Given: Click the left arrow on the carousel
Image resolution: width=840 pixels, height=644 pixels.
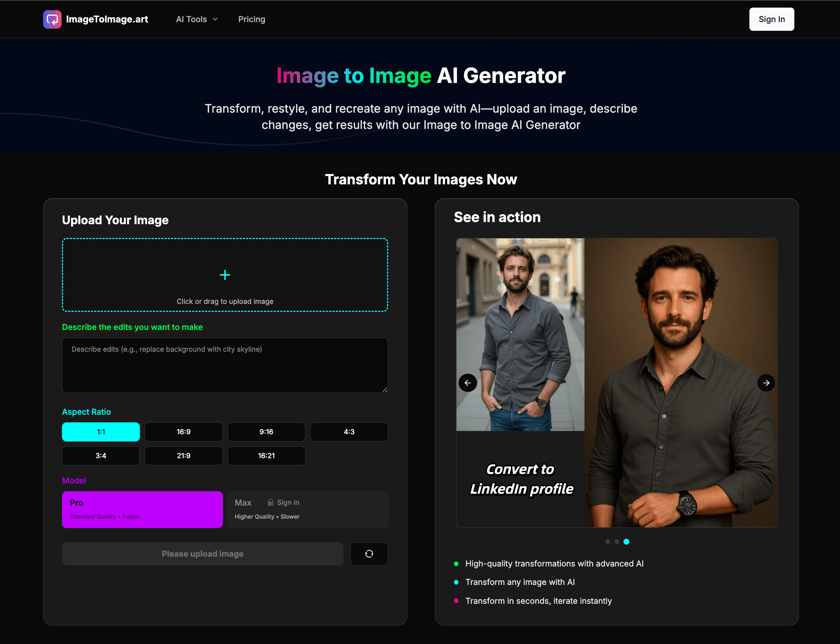Looking at the screenshot, I should click(x=467, y=382).
